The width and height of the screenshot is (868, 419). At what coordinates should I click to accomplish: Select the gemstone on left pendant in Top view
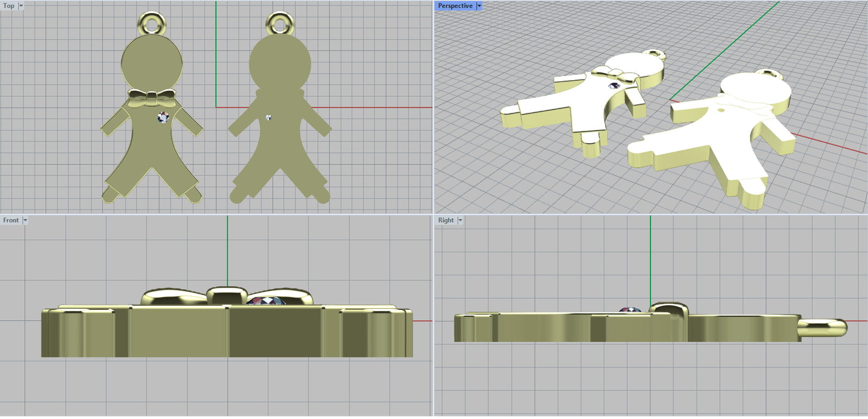coord(163,117)
